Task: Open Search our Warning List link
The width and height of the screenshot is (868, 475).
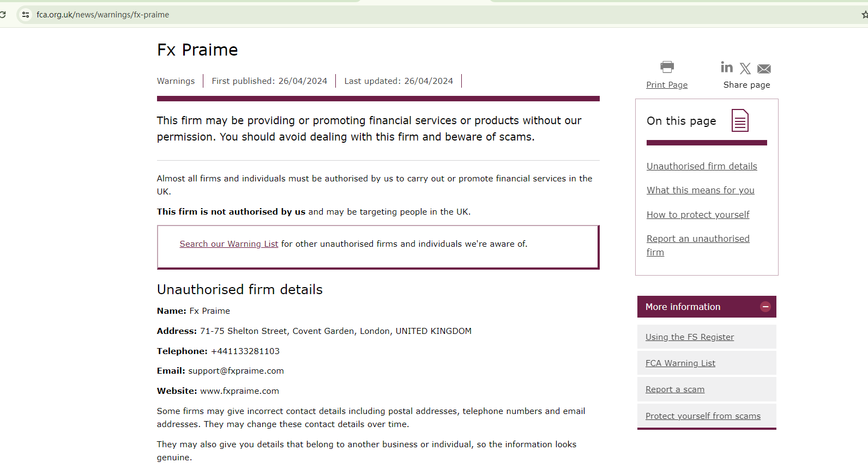Action: (229, 244)
